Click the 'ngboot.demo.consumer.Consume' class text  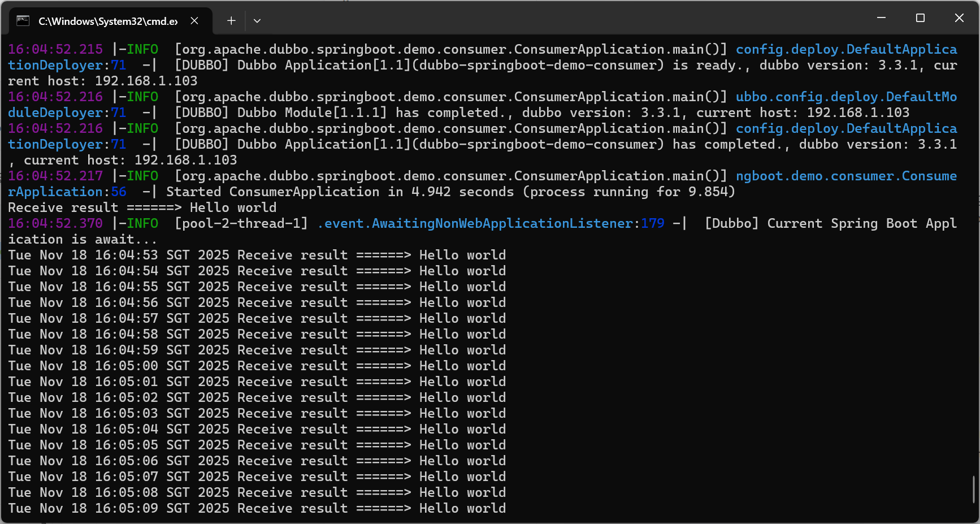coord(847,176)
